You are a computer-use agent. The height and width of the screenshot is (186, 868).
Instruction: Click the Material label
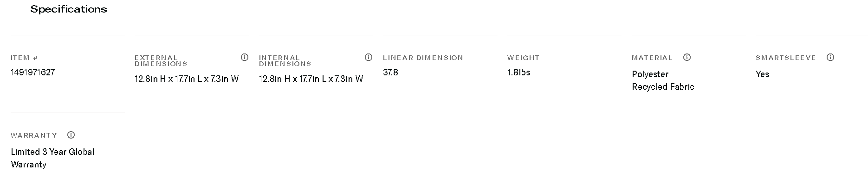652,58
